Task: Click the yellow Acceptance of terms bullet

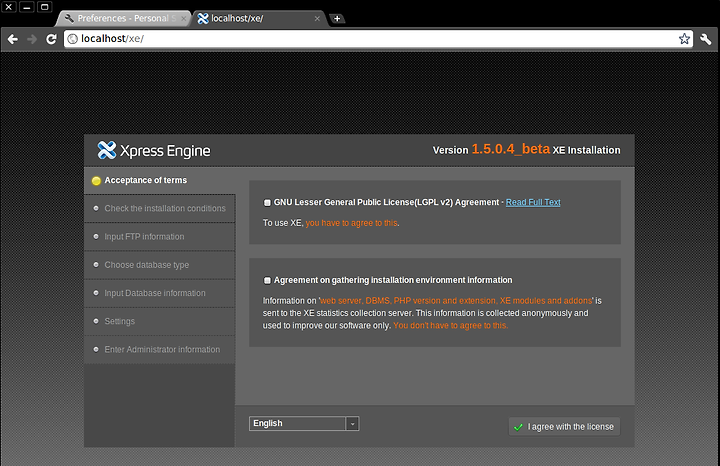Action: click(x=96, y=181)
